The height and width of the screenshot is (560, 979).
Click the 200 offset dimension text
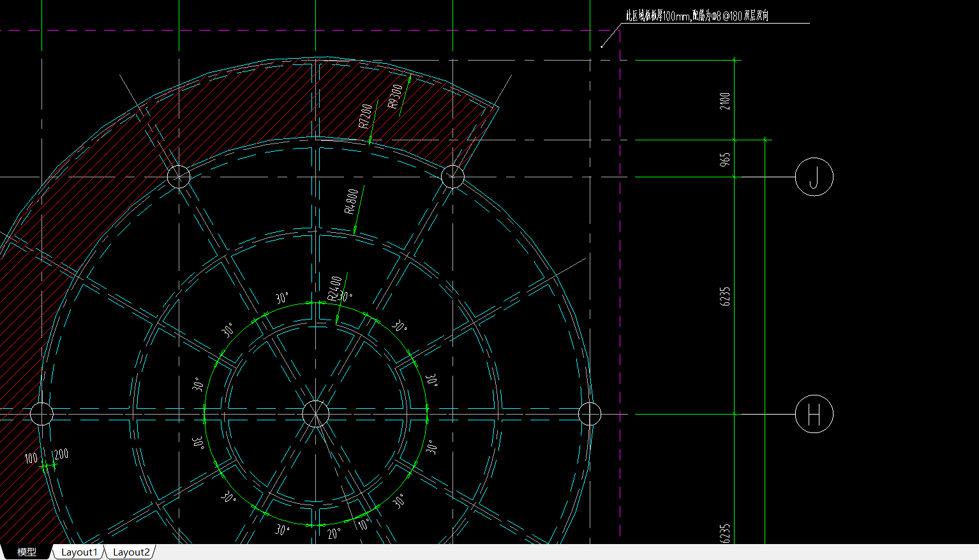(x=61, y=454)
